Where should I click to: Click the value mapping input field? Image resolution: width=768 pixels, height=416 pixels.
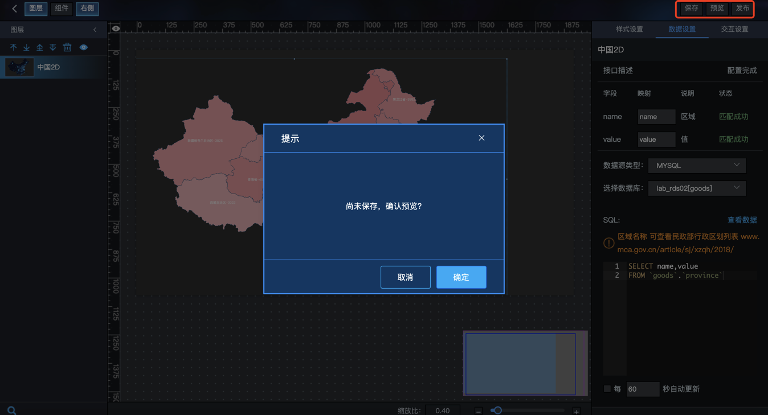[656, 140]
